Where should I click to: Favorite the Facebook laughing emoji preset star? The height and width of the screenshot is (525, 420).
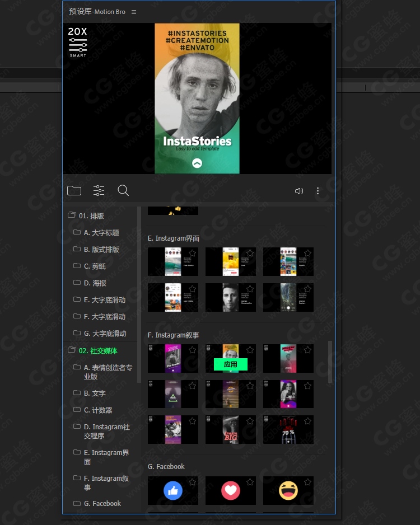click(307, 482)
